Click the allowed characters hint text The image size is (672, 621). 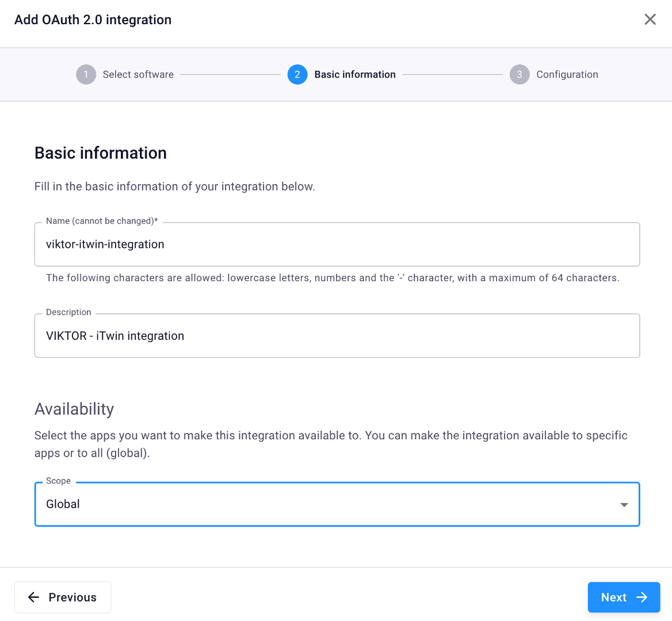(333, 278)
